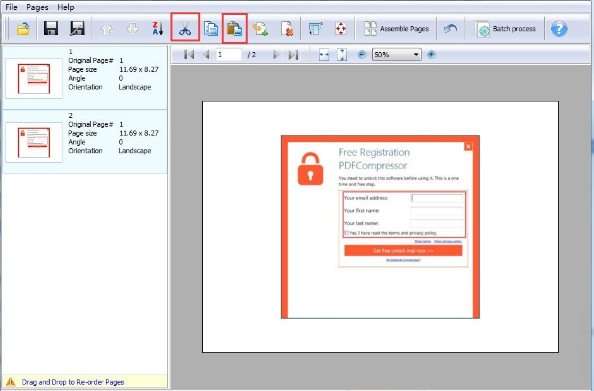Image resolution: width=594 pixels, height=391 pixels.
Task: Move the selected page up with the arrow
Action: click(106, 29)
